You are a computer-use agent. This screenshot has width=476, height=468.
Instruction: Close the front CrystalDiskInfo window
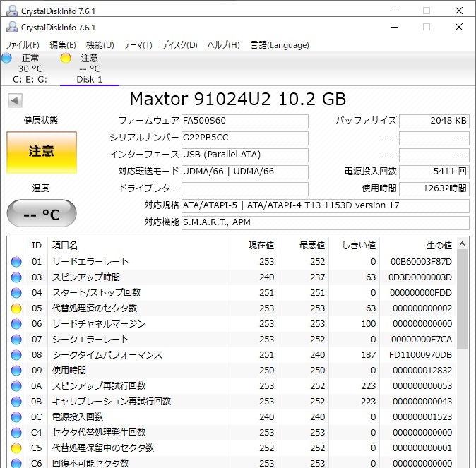coord(459,27)
